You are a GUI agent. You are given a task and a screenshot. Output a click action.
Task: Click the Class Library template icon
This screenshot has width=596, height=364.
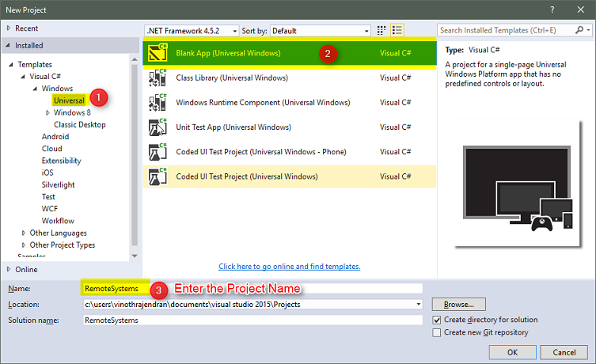coord(158,78)
